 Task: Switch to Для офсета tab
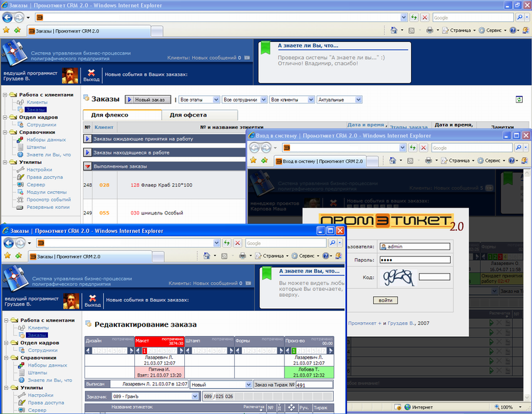[x=188, y=114]
